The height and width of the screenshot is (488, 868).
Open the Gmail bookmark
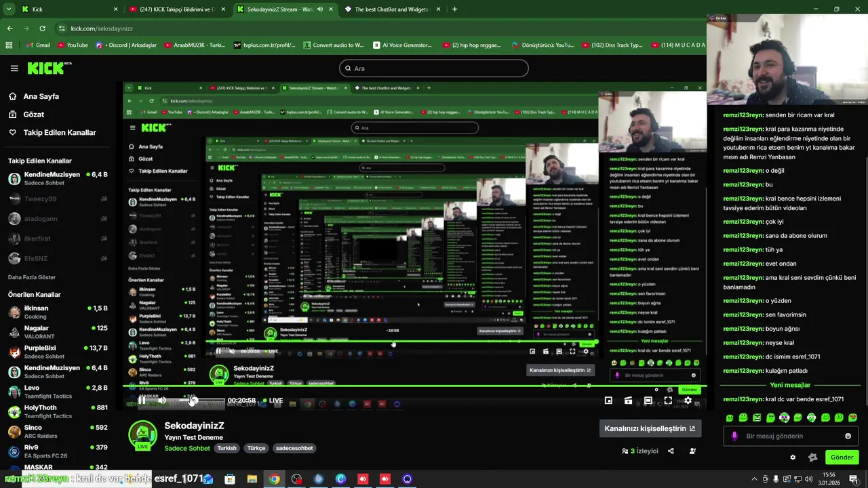tap(38, 45)
